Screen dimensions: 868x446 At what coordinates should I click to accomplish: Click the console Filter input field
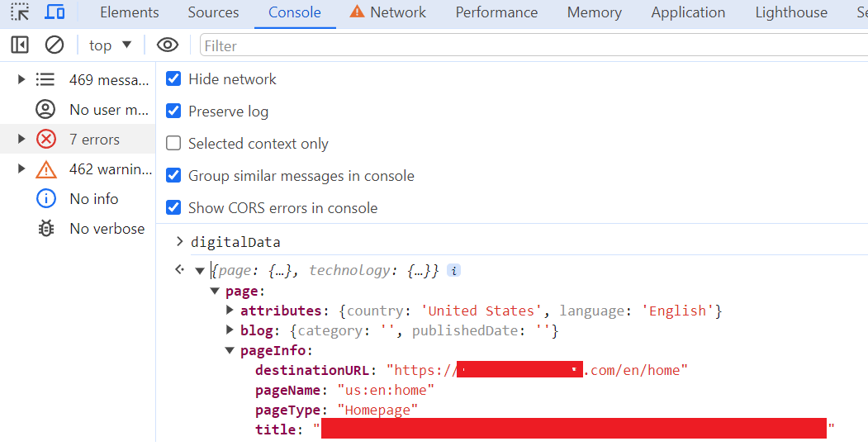pyautogui.click(x=534, y=45)
